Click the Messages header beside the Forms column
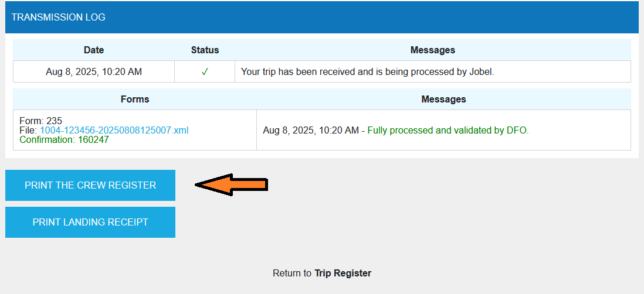 pyautogui.click(x=443, y=99)
